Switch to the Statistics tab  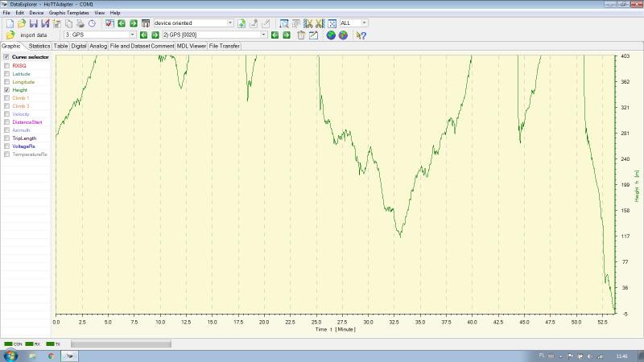coord(39,47)
